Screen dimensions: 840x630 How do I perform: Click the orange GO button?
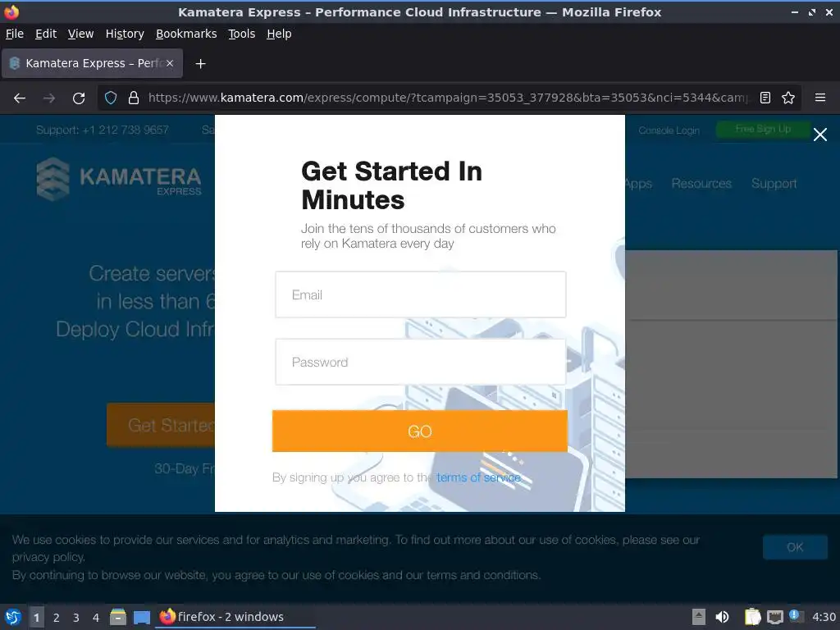point(420,431)
